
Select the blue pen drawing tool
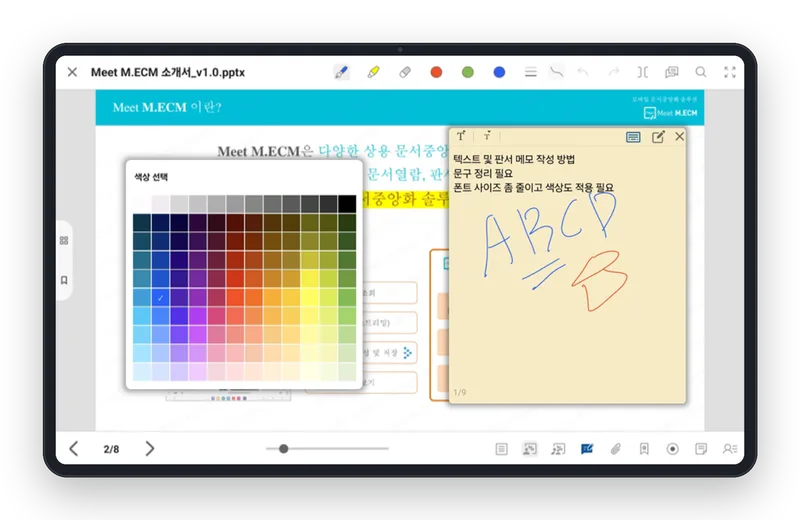[x=341, y=72]
